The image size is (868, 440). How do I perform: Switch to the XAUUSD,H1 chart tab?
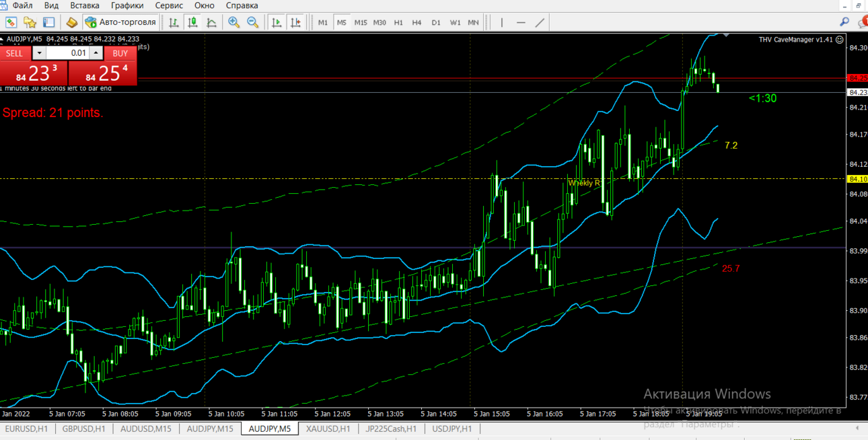(x=328, y=429)
